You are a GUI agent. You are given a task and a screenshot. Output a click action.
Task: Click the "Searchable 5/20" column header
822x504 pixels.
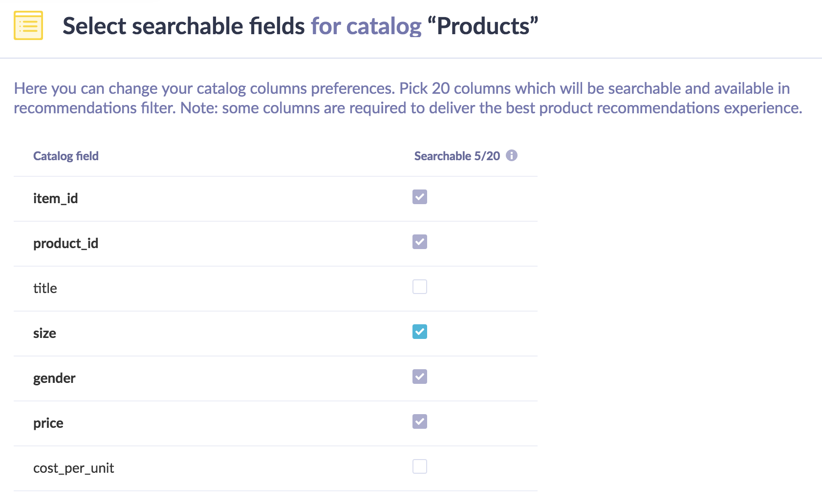[x=457, y=156]
